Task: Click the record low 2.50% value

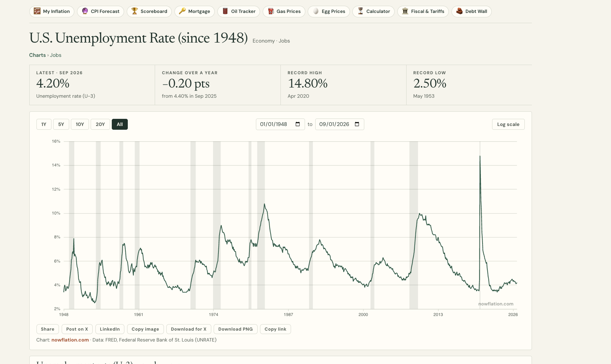Action: coord(430,83)
